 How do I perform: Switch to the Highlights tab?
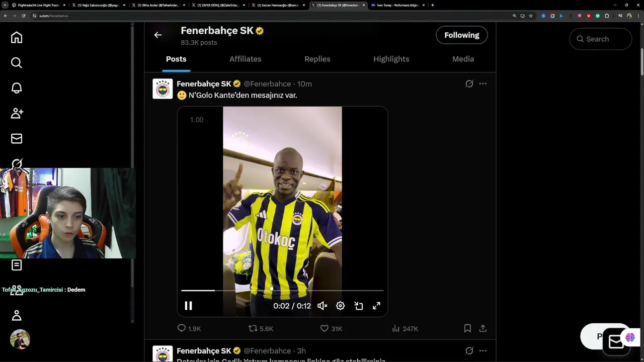(391, 59)
